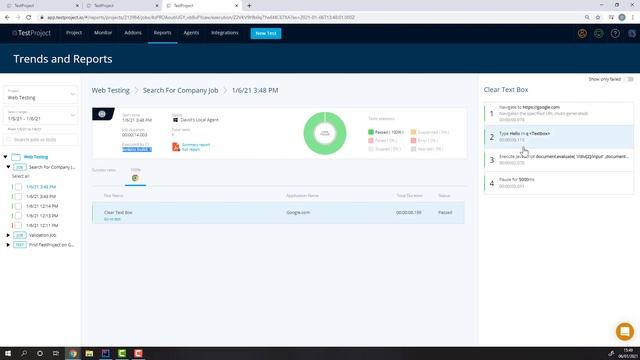This screenshot has width=640, height=360.
Task: Reload the page with the refresh icon
Action: (28, 17)
